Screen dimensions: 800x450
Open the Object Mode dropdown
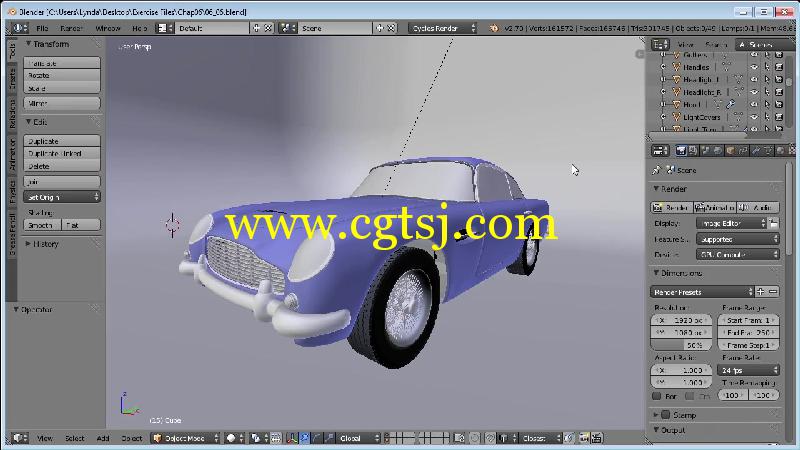(186, 438)
